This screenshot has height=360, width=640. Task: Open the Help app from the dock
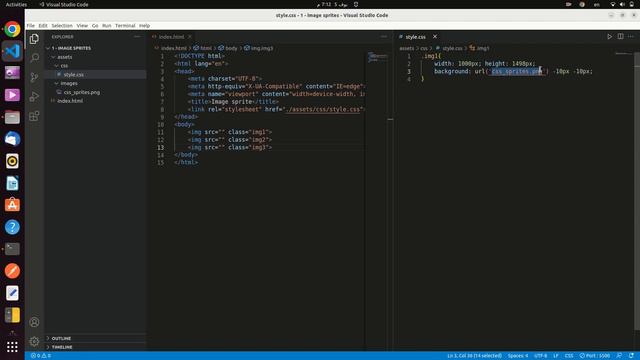coord(12,227)
